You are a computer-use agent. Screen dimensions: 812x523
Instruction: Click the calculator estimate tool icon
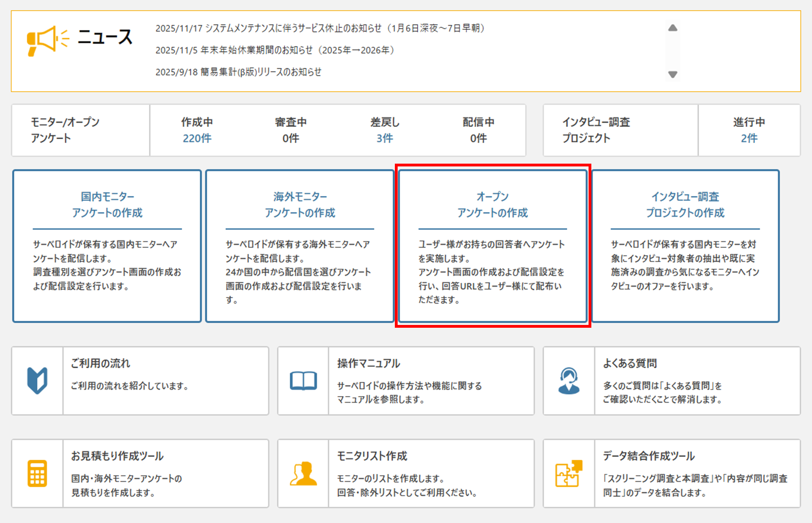37,473
